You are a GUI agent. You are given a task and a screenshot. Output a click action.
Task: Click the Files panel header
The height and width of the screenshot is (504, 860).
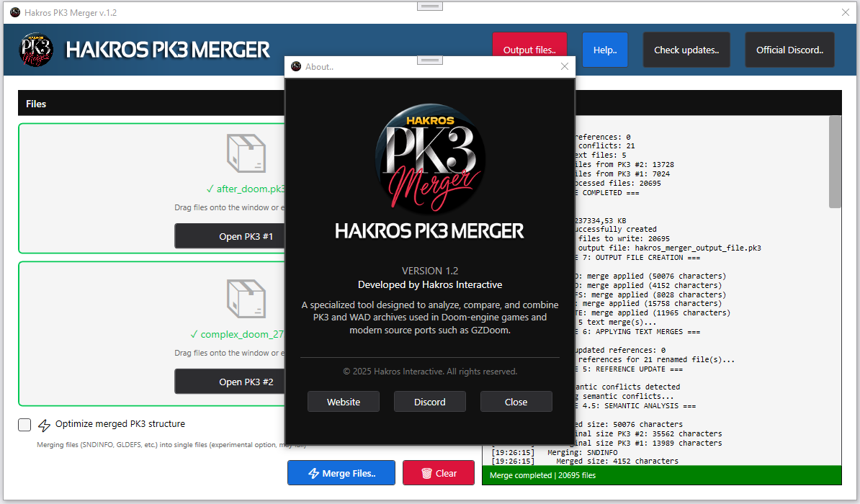[x=151, y=104]
